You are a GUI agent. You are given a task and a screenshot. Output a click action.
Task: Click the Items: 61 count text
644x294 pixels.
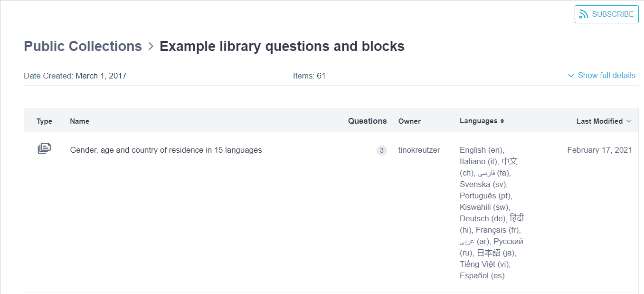pyautogui.click(x=309, y=76)
